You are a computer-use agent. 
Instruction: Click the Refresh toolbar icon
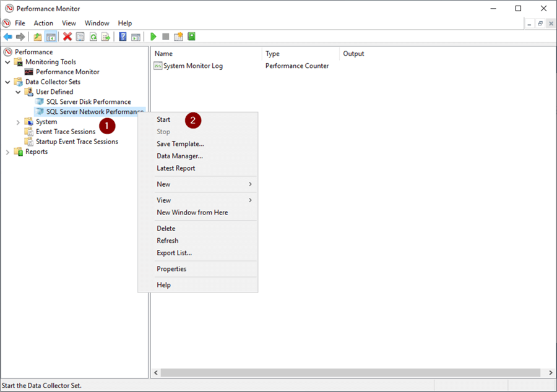(93, 37)
